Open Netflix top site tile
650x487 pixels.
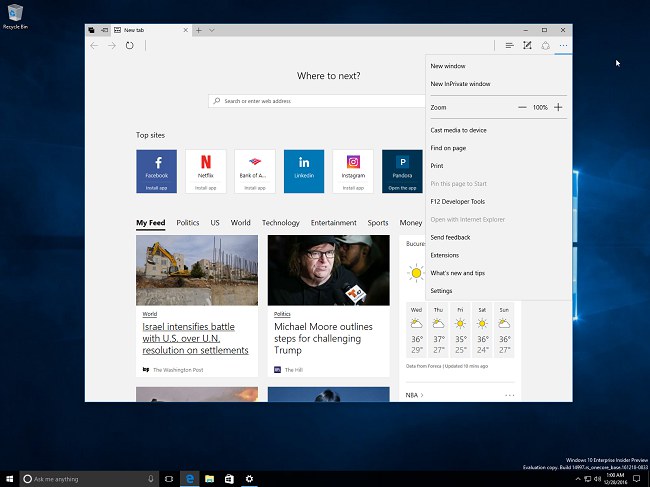point(206,171)
